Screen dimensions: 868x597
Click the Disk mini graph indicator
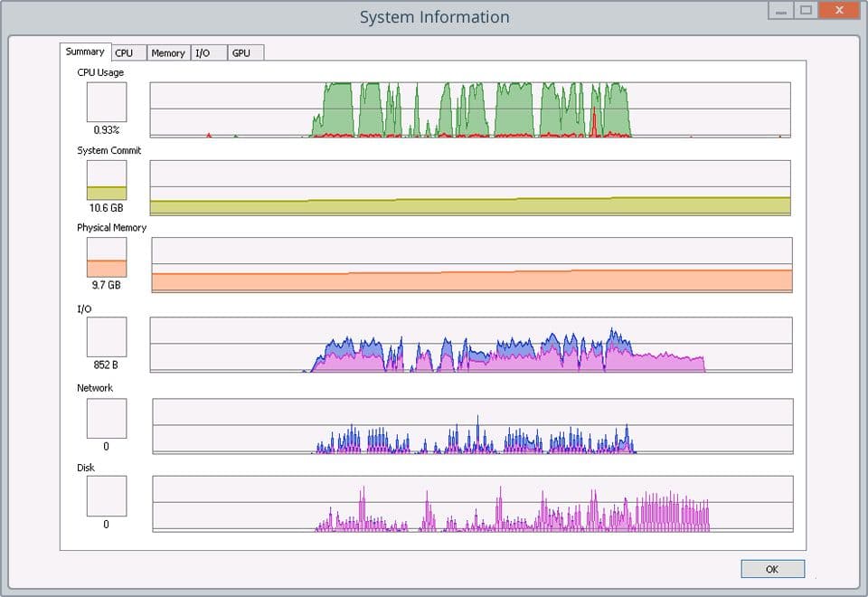107,496
